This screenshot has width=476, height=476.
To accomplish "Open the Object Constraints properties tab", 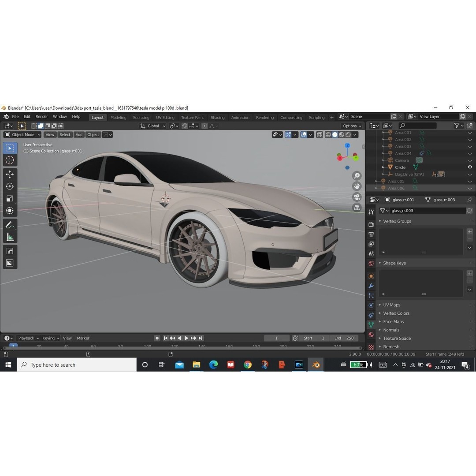I will click(371, 315).
